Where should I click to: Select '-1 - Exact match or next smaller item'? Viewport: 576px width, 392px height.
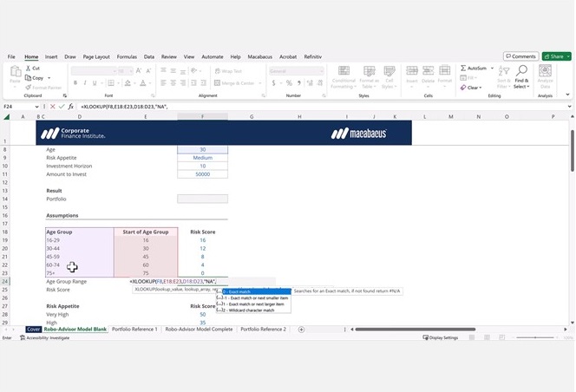[x=253, y=298]
